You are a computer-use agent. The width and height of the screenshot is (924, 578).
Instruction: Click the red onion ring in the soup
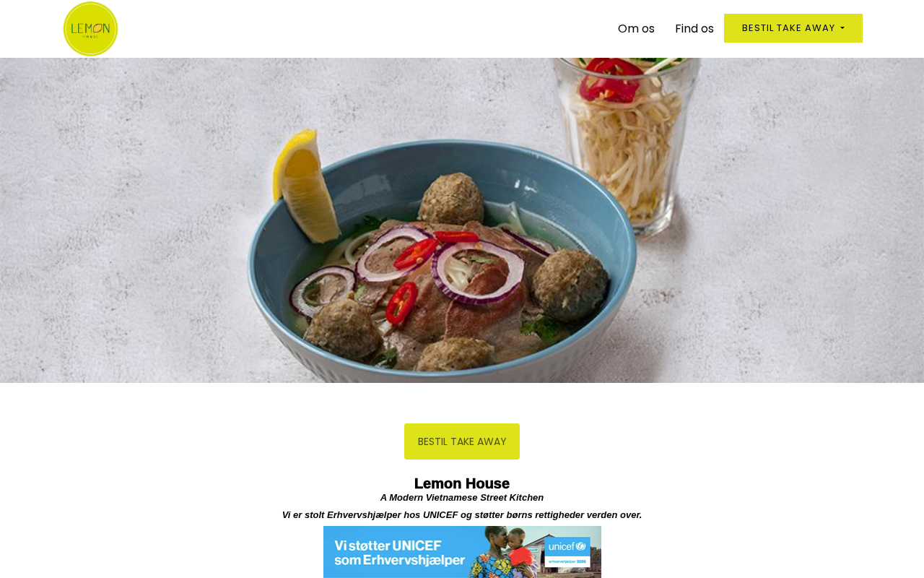click(477, 271)
